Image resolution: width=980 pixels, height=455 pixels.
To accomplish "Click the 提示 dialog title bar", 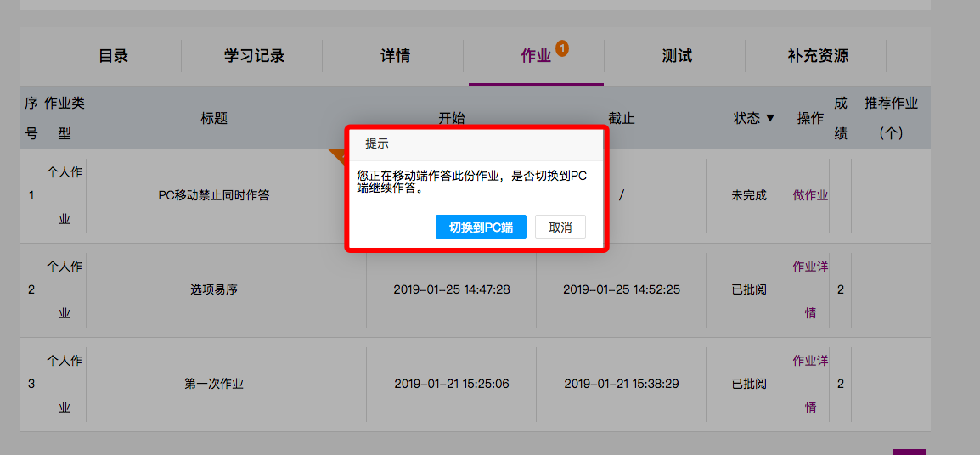I will 476,143.
